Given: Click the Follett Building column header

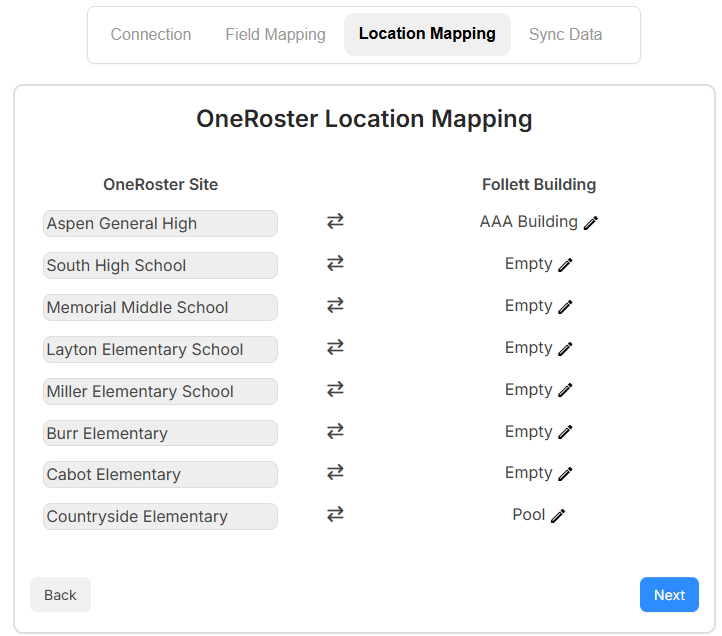Looking at the screenshot, I should point(539,184).
